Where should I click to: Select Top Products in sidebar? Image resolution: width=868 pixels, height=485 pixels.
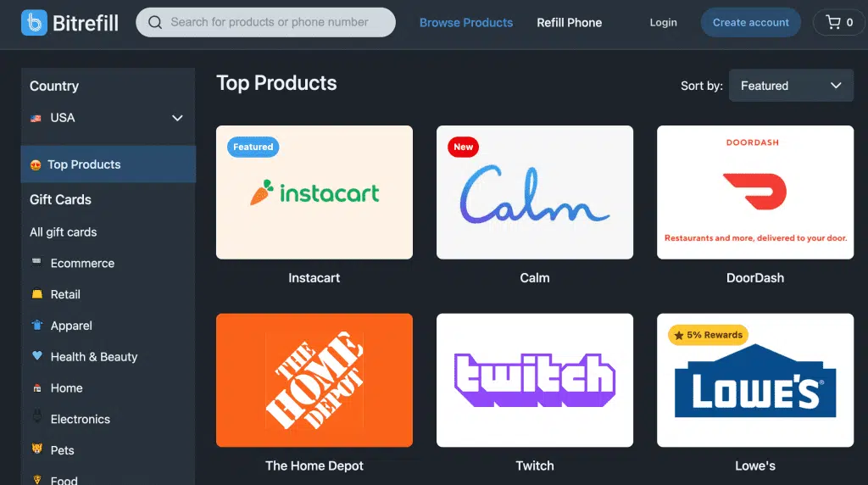pyautogui.click(x=108, y=164)
